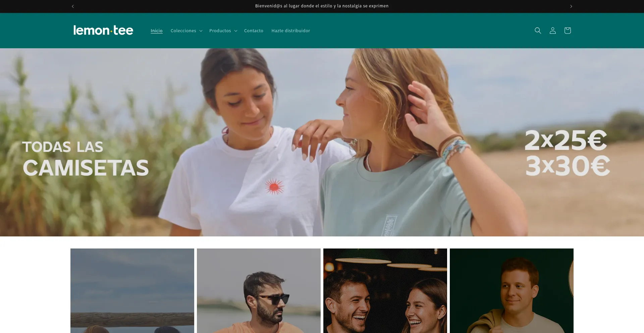
Task: Click the lemon·tee logo
Action: tap(103, 31)
